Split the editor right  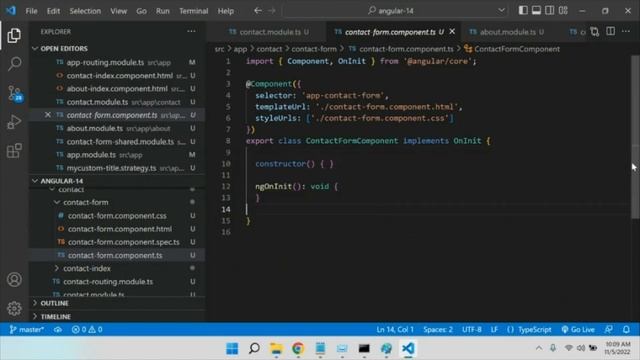(x=610, y=31)
